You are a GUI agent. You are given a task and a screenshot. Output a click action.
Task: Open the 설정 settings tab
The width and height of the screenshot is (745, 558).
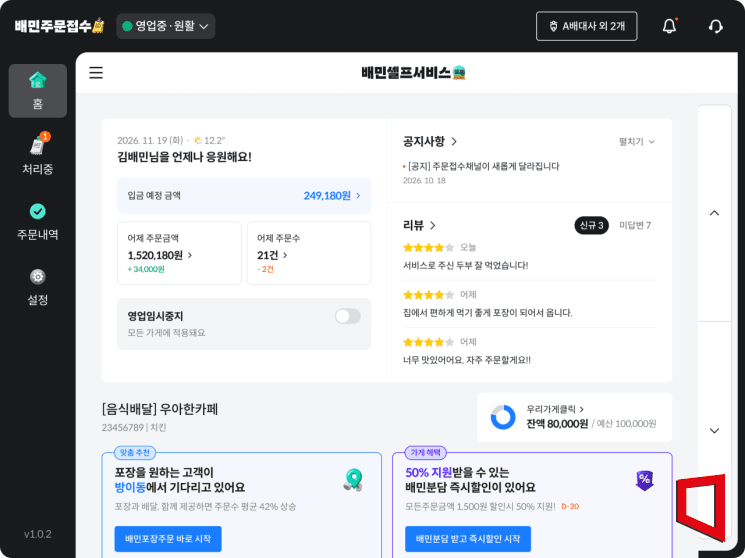[38, 287]
